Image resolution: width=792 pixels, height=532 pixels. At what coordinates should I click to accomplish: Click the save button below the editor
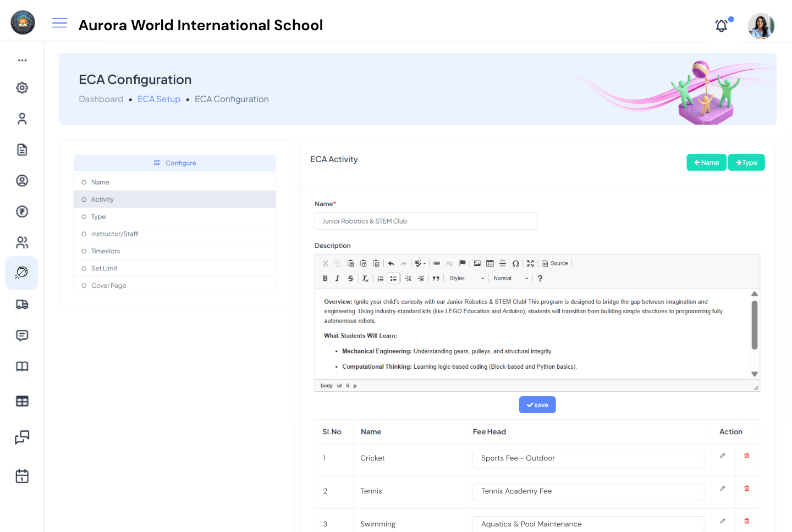coord(537,404)
